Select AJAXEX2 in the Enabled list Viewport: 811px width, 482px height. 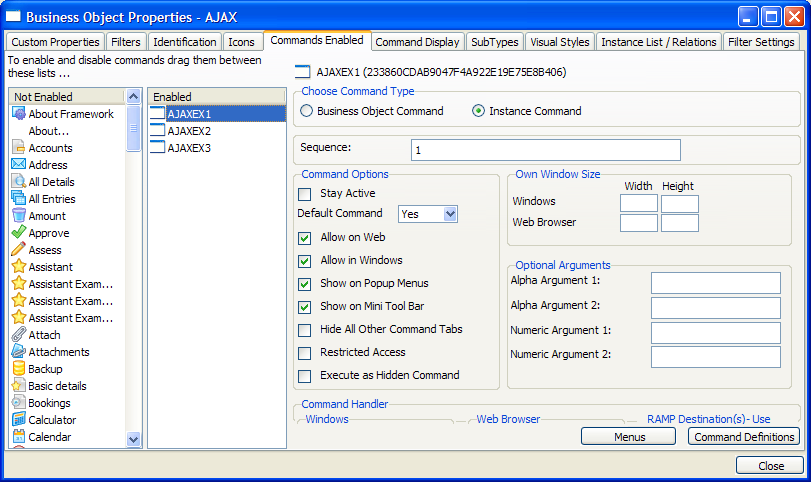tap(189, 131)
